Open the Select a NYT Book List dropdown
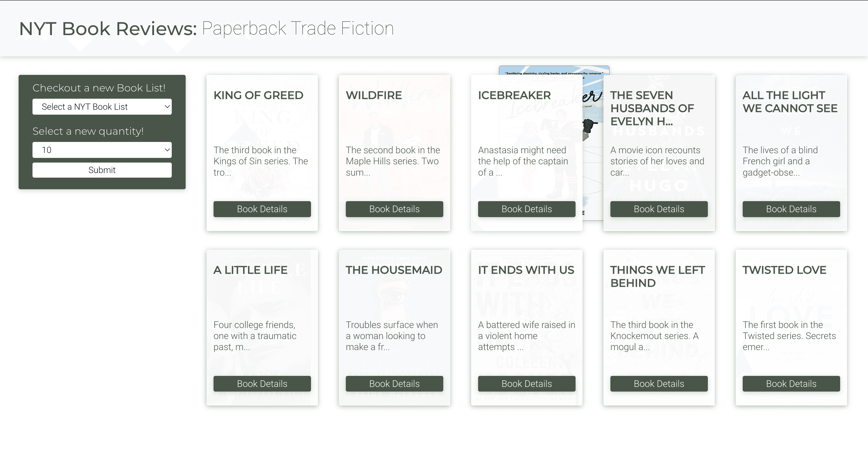Viewport: 868px width, 465px height. point(103,106)
